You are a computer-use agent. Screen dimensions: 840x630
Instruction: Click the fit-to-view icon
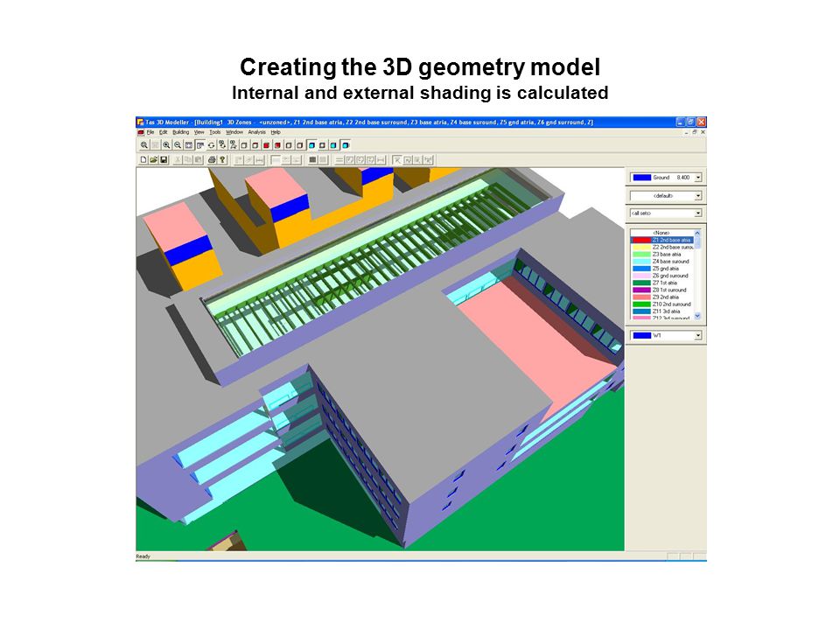(x=189, y=145)
